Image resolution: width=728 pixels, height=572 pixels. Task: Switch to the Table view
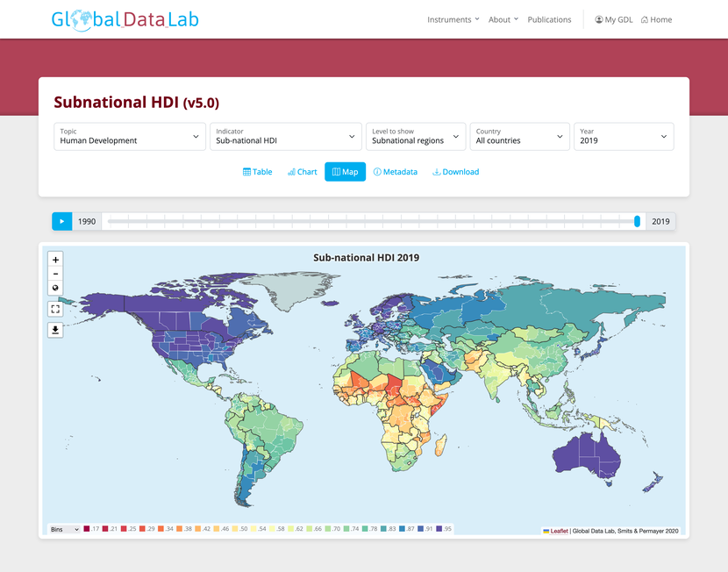tap(257, 172)
